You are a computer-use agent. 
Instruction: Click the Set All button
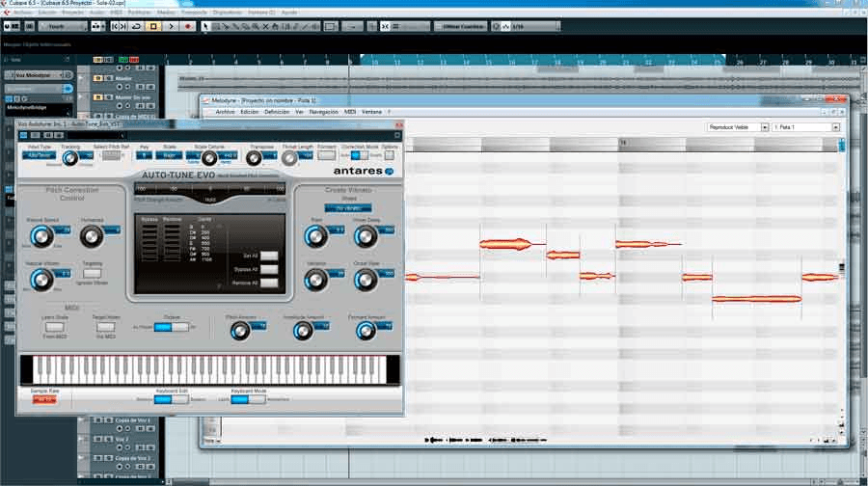pos(269,256)
